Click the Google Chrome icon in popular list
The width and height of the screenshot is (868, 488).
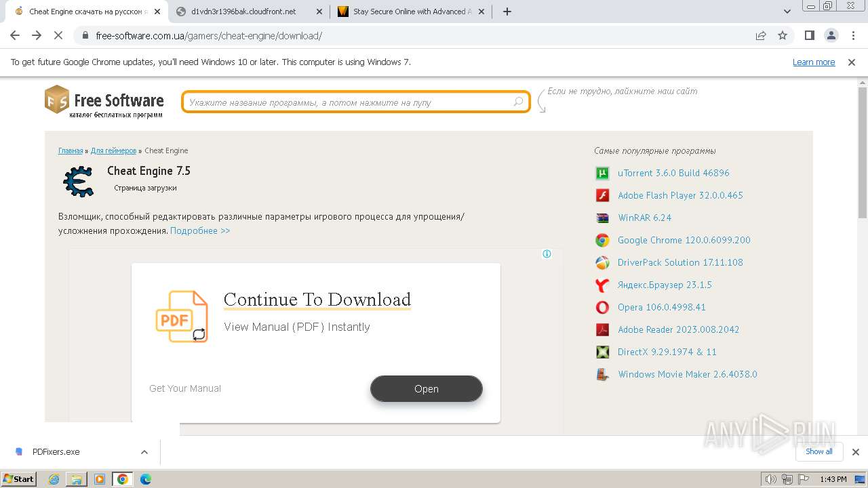(602, 240)
